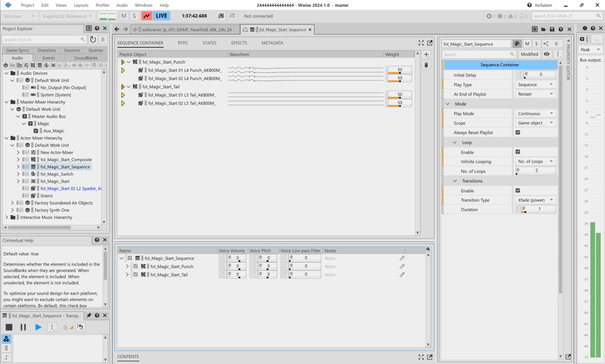Open the Profiler menu
The height and width of the screenshot is (364, 605).
(x=102, y=5)
